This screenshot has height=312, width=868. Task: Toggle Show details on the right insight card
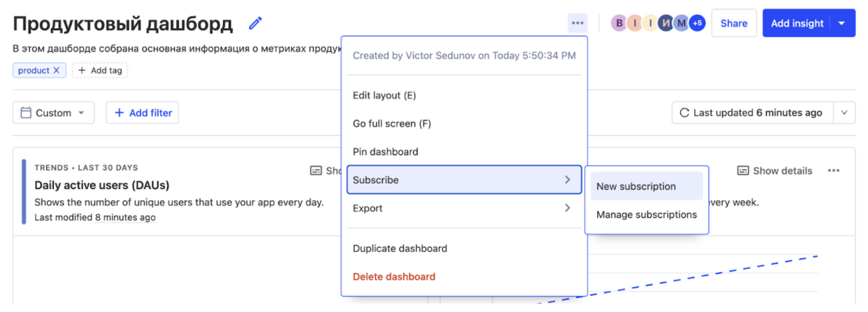click(x=775, y=170)
